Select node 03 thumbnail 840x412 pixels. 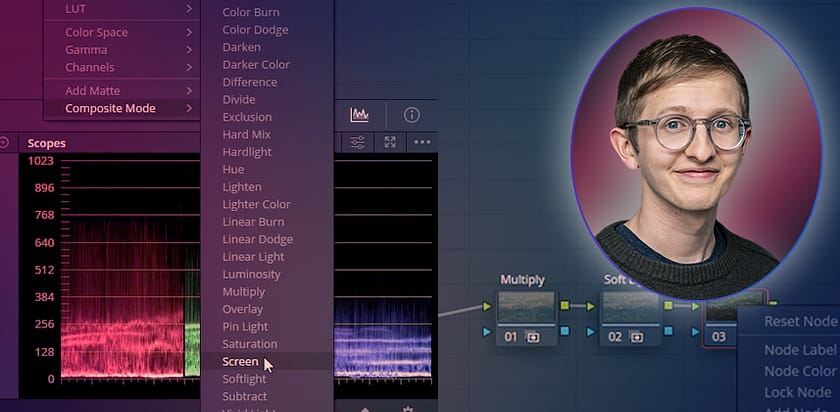tap(721, 309)
